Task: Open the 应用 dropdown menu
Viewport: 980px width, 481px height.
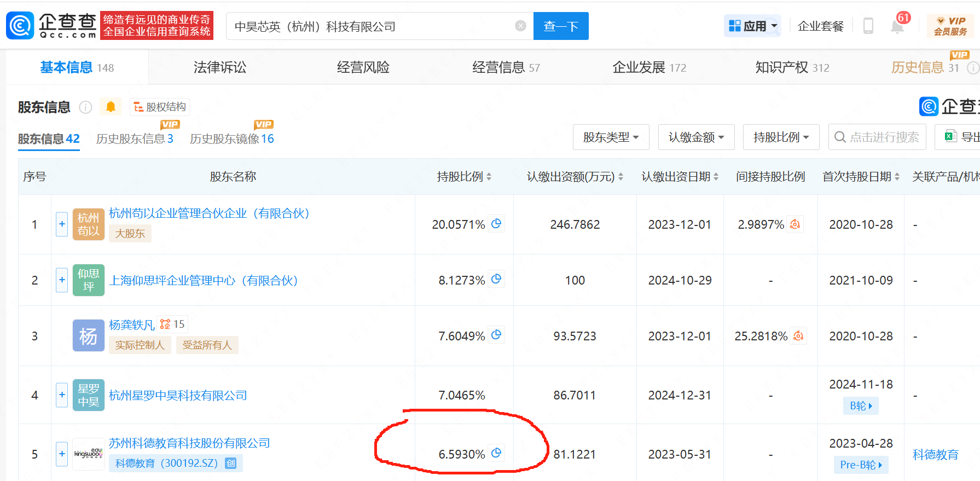Action: [x=752, y=26]
